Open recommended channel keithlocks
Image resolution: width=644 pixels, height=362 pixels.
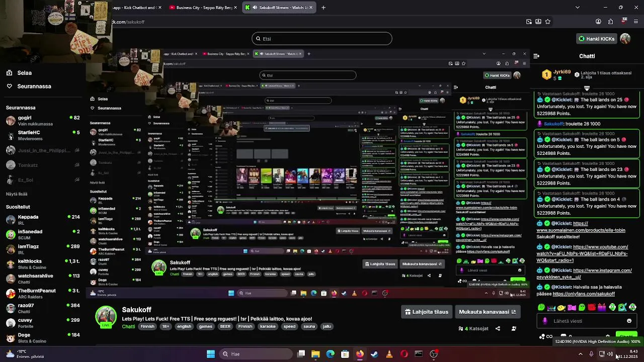pyautogui.click(x=43, y=264)
